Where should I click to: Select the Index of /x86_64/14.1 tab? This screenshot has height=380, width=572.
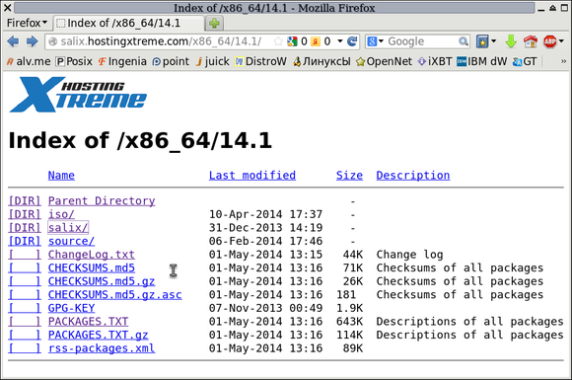coord(128,23)
